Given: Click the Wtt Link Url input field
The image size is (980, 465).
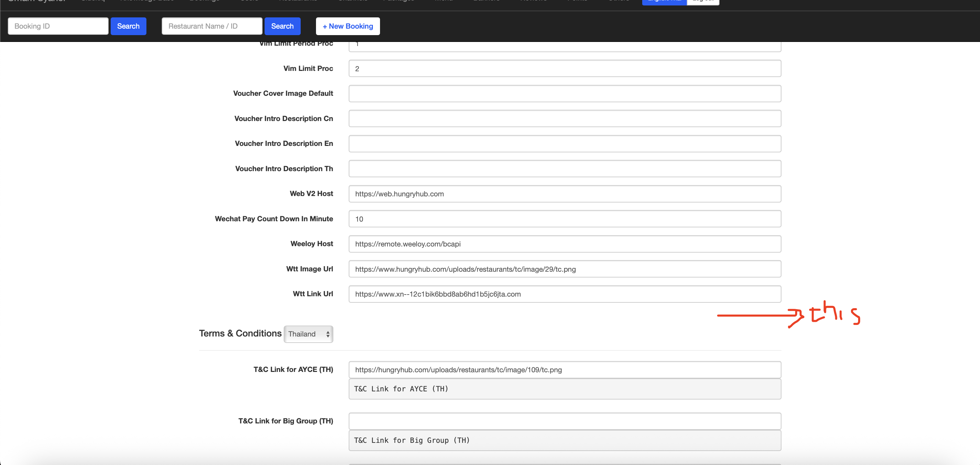Looking at the screenshot, I should point(565,294).
